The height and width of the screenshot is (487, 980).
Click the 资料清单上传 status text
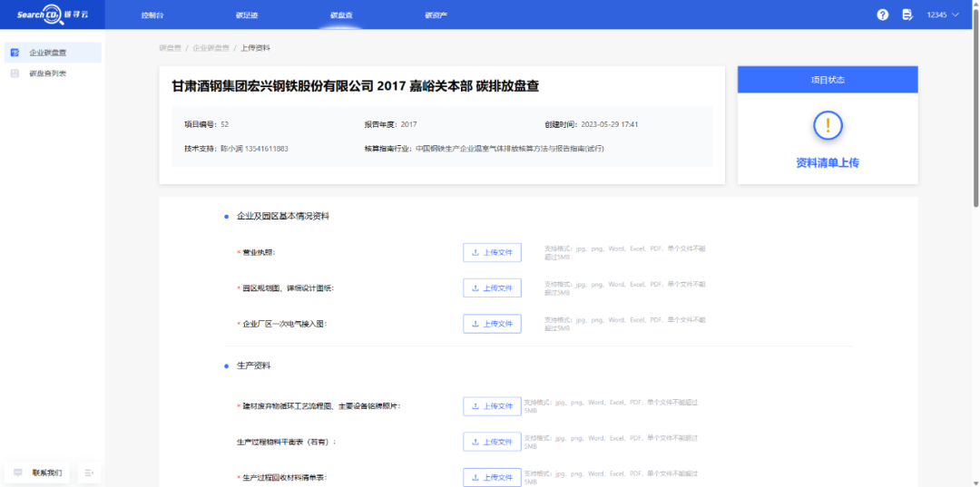click(828, 163)
